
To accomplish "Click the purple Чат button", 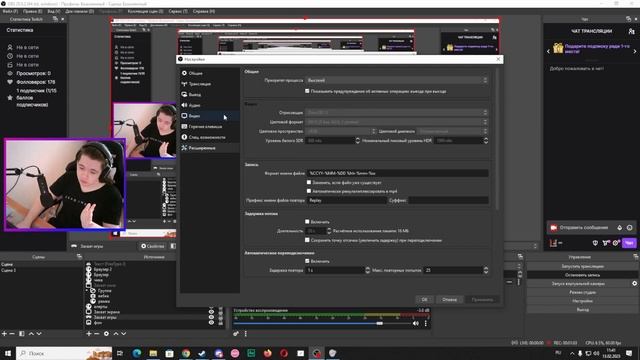I will tap(629, 243).
